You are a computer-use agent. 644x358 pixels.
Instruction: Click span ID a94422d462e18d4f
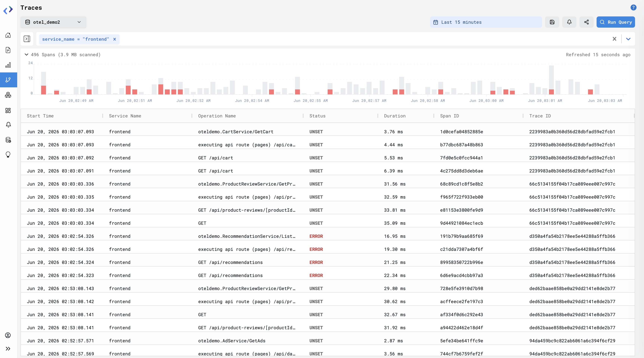[x=461, y=328]
